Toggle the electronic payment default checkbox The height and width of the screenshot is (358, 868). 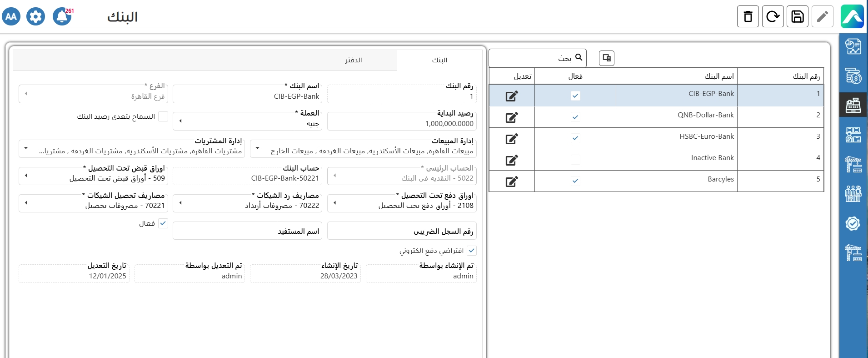(x=472, y=251)
